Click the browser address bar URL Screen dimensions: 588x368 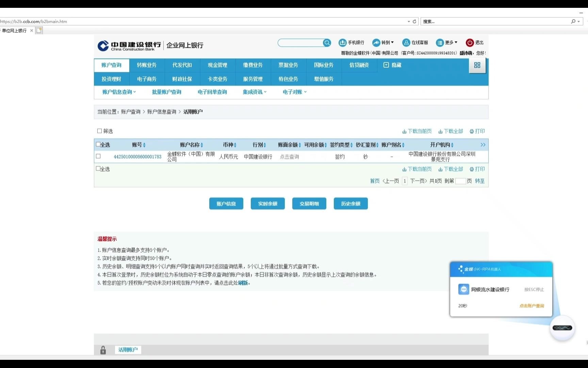(33, 21)
